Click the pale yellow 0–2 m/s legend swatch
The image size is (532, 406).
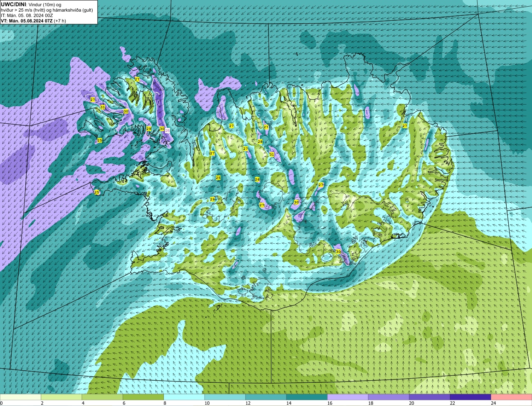[x=20, y=397]
